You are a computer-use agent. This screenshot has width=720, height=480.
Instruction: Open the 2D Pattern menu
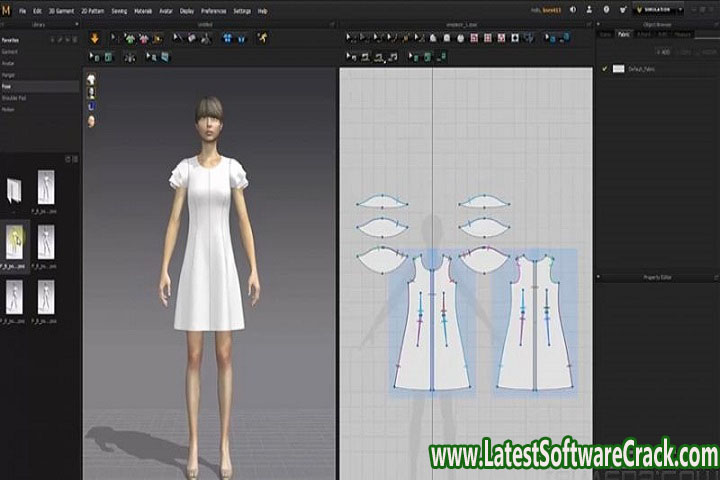point(92,11)
